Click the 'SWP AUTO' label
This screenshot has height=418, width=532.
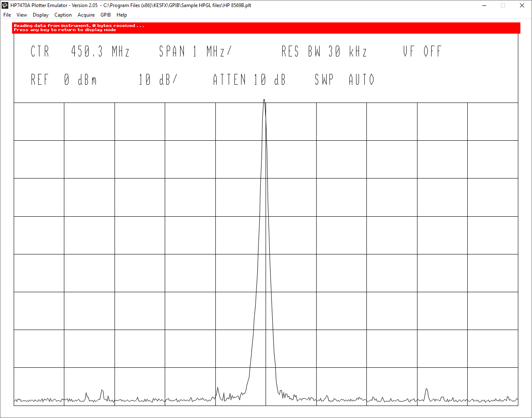coord(344,79)
